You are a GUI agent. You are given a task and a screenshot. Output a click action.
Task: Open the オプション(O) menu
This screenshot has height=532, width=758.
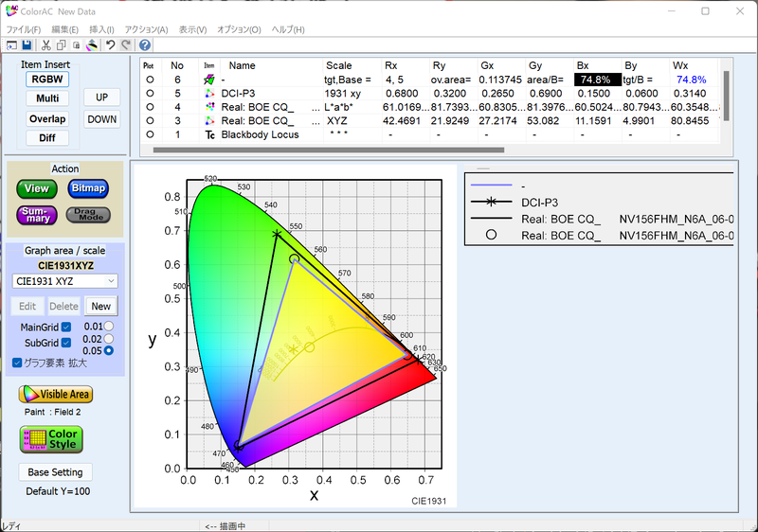point(239,29)
